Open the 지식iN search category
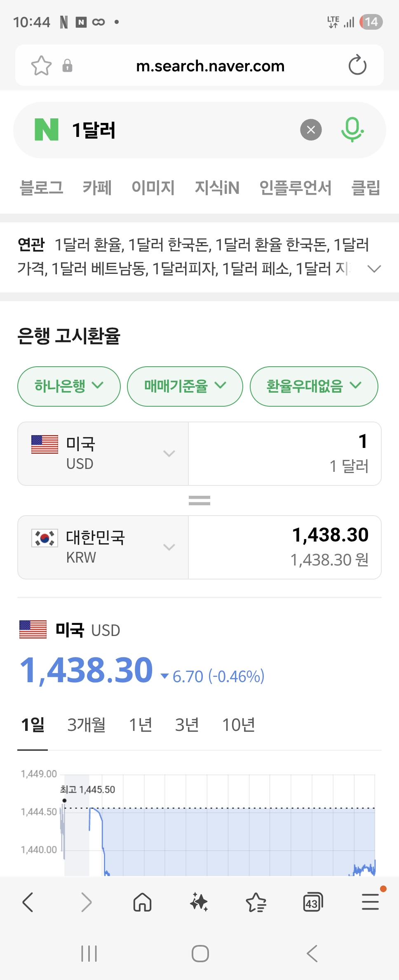This screenshot has width=399, height=980. [x=217, y=188]
